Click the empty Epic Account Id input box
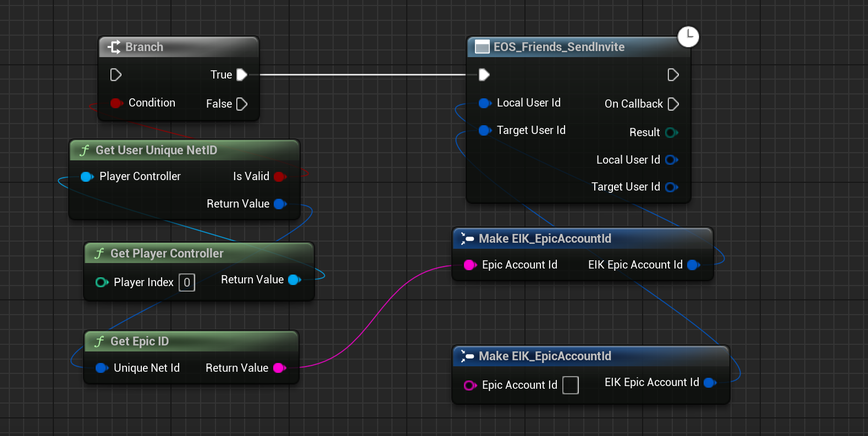 click(571, 385)
